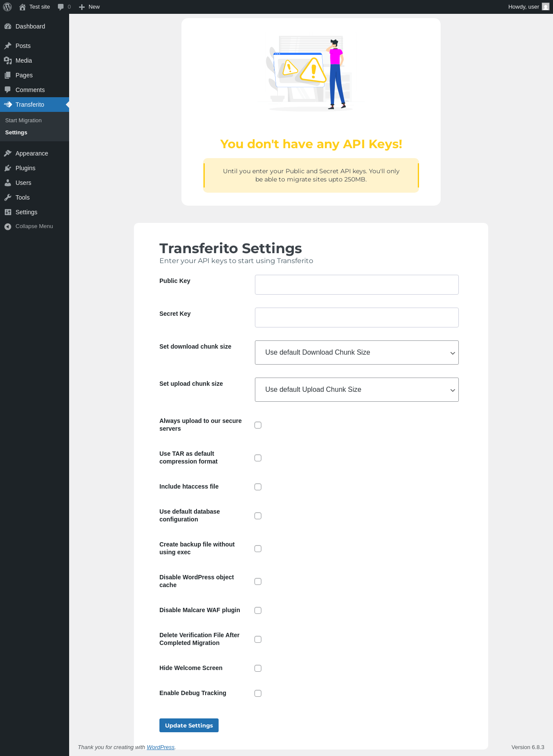Click the Transferito arrow icon
Screen dimensions: 553x756
tap(8, 105)
